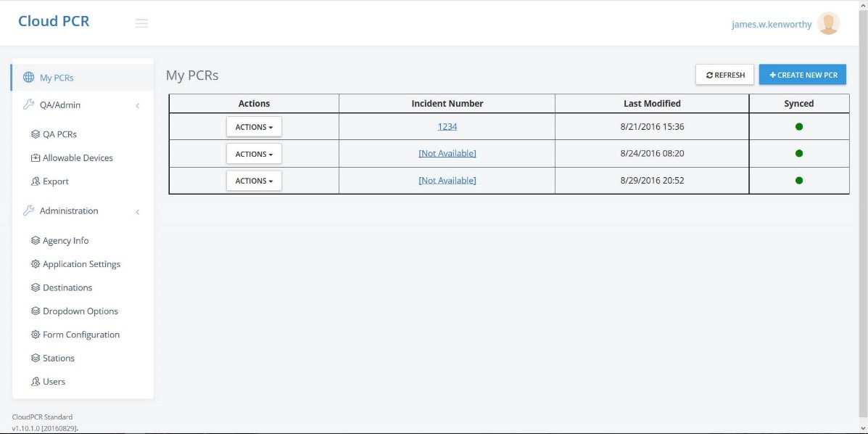Select My PCRs in the sidebar

point(82,78)
